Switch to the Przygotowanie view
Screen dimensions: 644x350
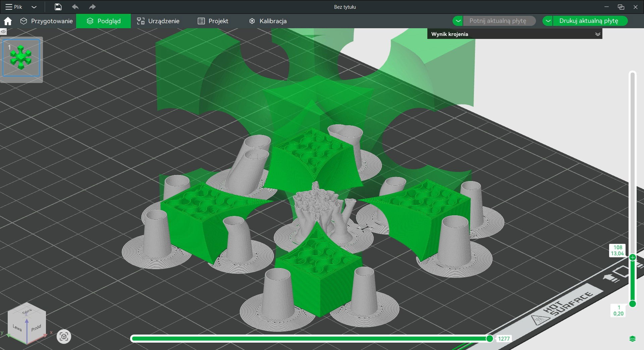coord(52,21)
